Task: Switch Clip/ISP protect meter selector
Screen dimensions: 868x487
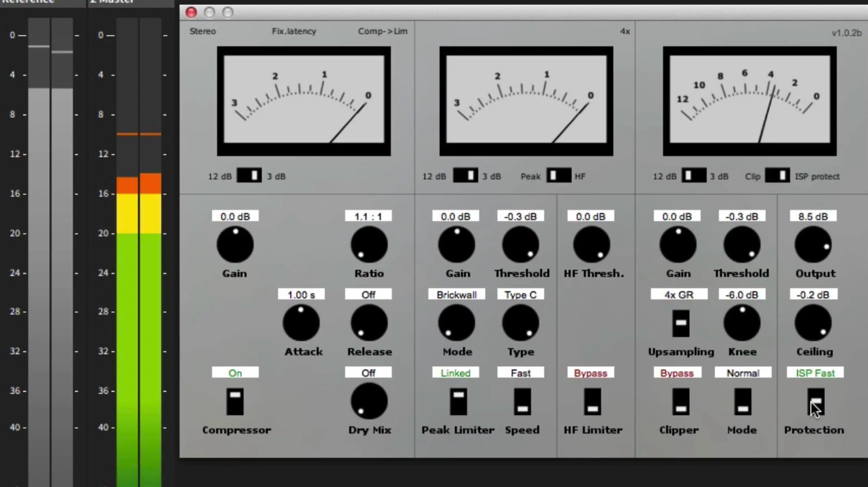Action: coord(777,176)
